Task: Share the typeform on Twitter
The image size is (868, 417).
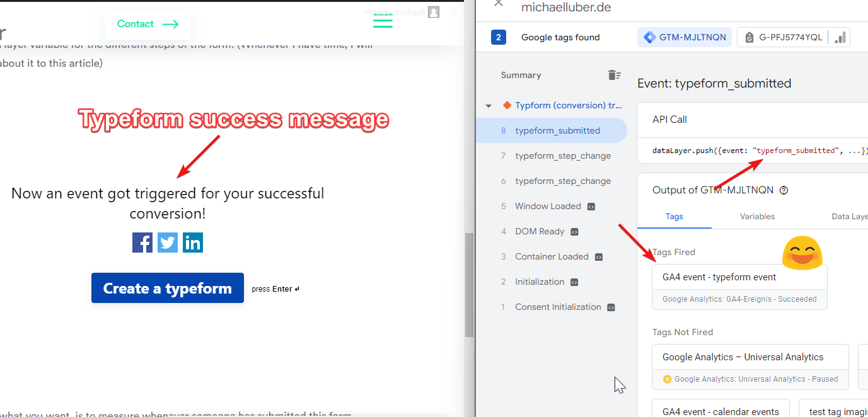Action: tap(168, 243)
